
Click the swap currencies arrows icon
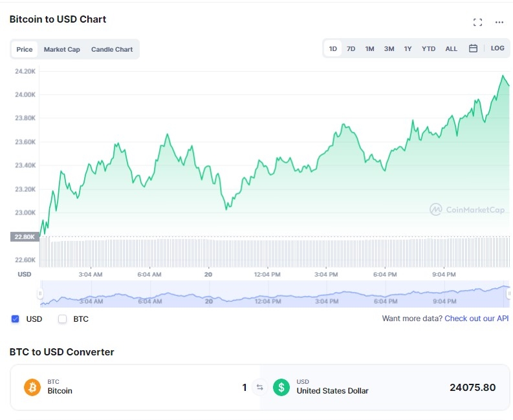(259, 388)
